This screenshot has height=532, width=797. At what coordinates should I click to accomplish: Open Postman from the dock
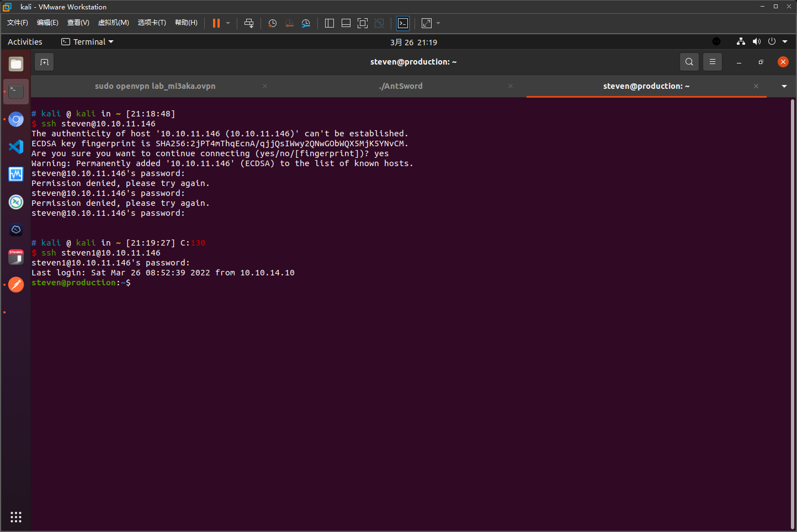coord(16,285)
